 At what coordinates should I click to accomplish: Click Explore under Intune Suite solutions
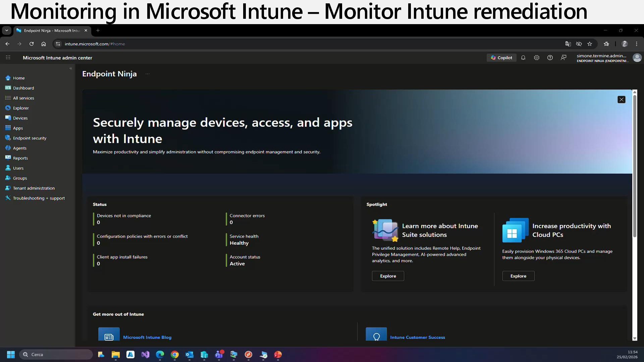tap(388, 276)
